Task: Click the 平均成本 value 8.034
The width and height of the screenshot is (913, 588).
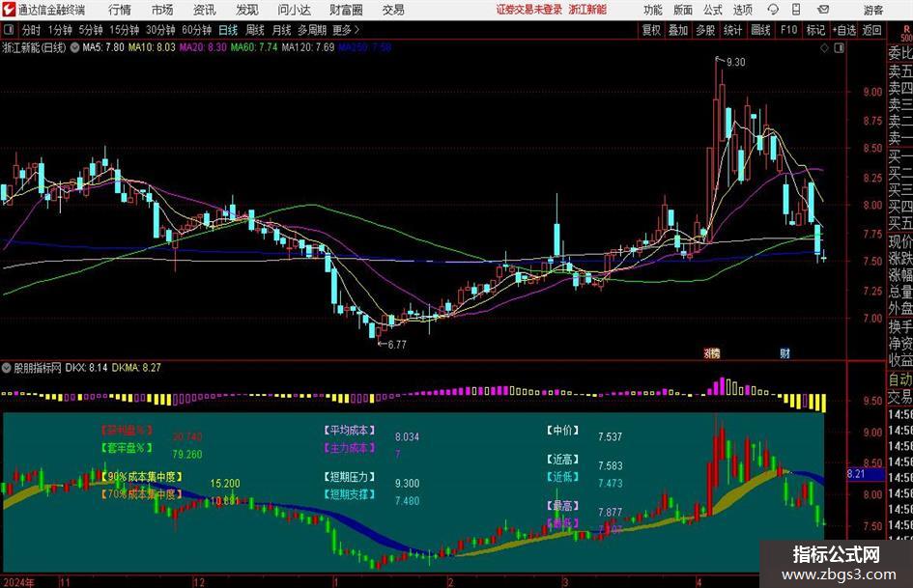Action: (407, 436)
